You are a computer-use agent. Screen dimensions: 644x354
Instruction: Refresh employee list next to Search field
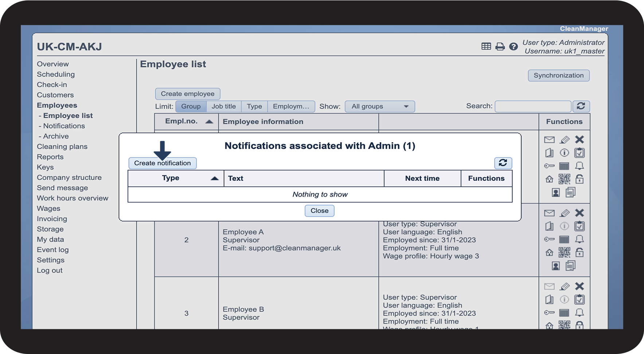(581, 106)
